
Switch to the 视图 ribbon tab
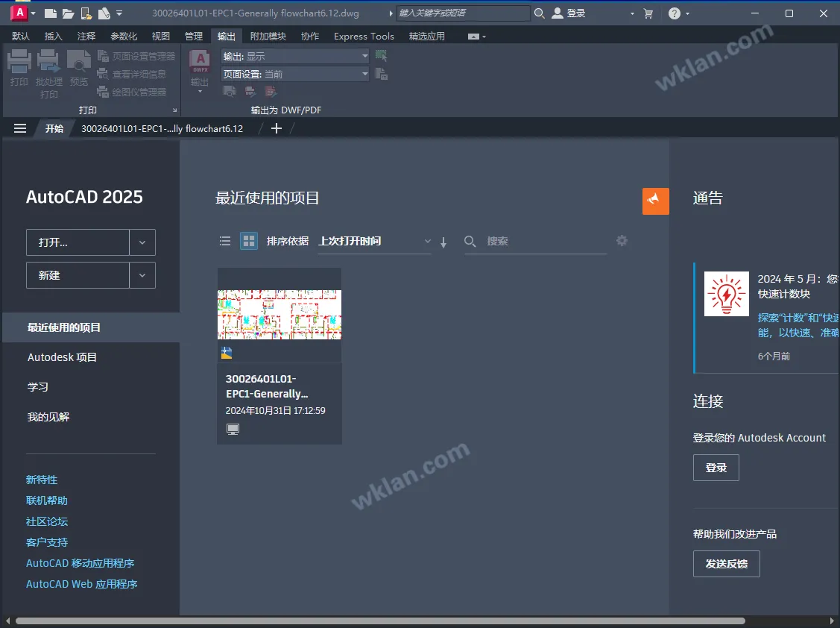coord(161,36)
